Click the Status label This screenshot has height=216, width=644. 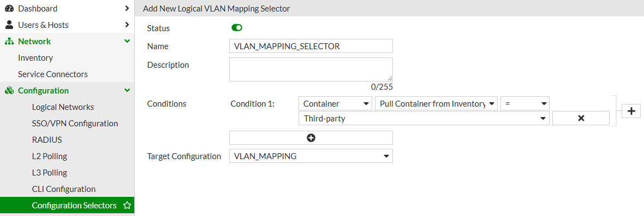coord(158,28)
